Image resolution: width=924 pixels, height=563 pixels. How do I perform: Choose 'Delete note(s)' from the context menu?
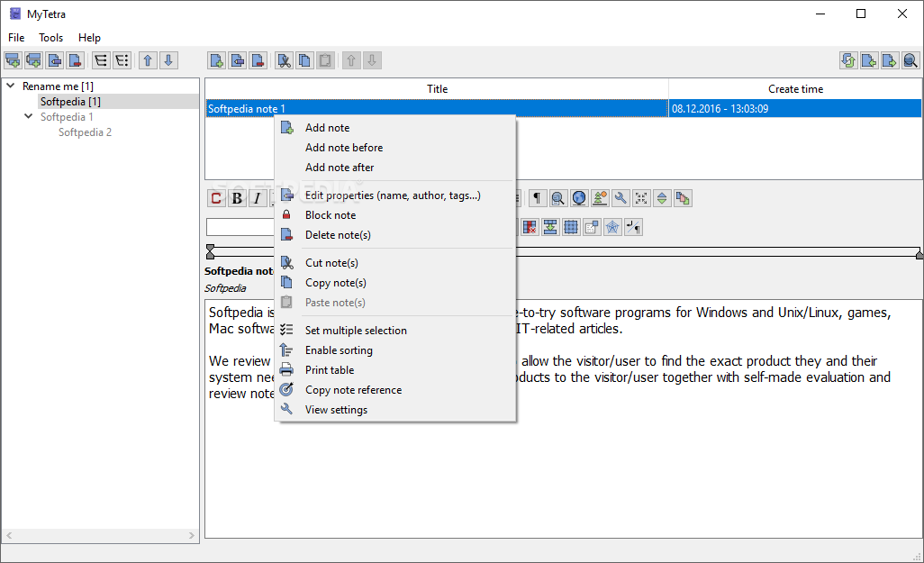click(395, 235)
